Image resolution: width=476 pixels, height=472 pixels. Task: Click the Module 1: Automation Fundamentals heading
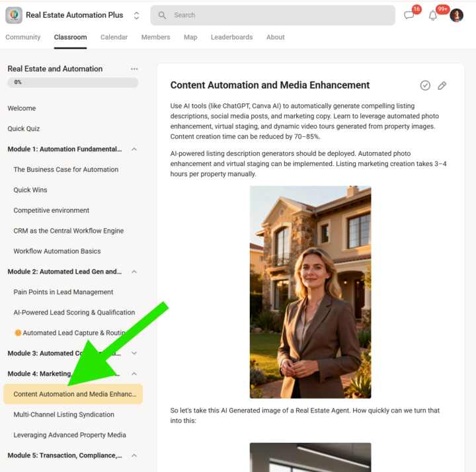(x=65, y=149)
